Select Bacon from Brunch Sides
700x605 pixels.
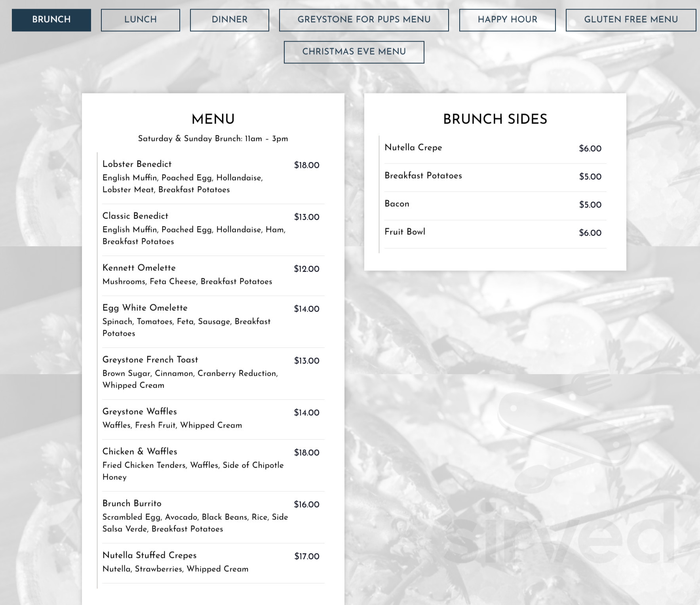pos(397,204)
